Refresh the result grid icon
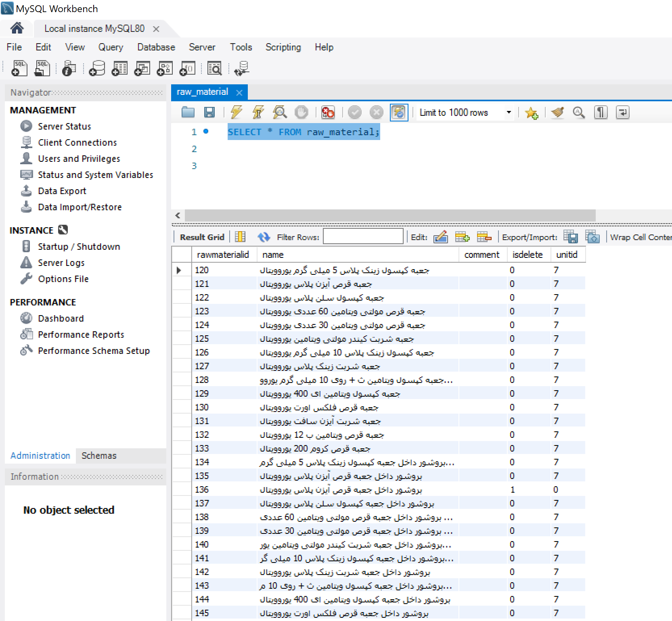 pyautogui.click(x=264, y=237)
